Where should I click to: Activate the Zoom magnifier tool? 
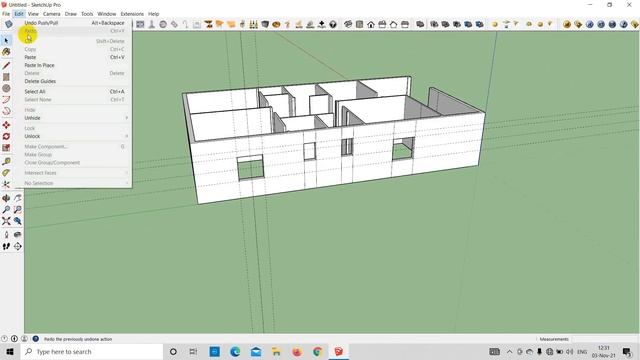pyautogui.click(x=6, y=209)
